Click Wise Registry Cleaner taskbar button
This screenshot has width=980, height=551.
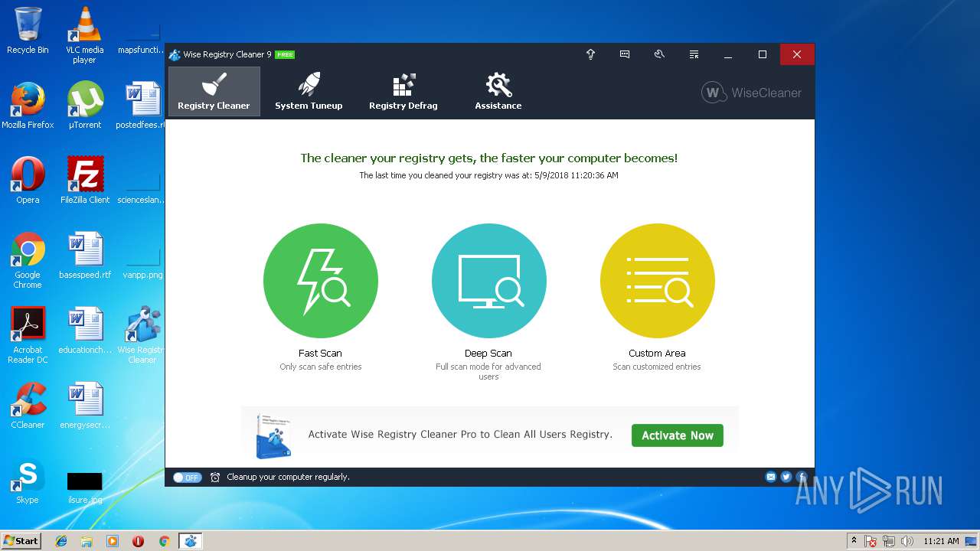click(191, 541)
